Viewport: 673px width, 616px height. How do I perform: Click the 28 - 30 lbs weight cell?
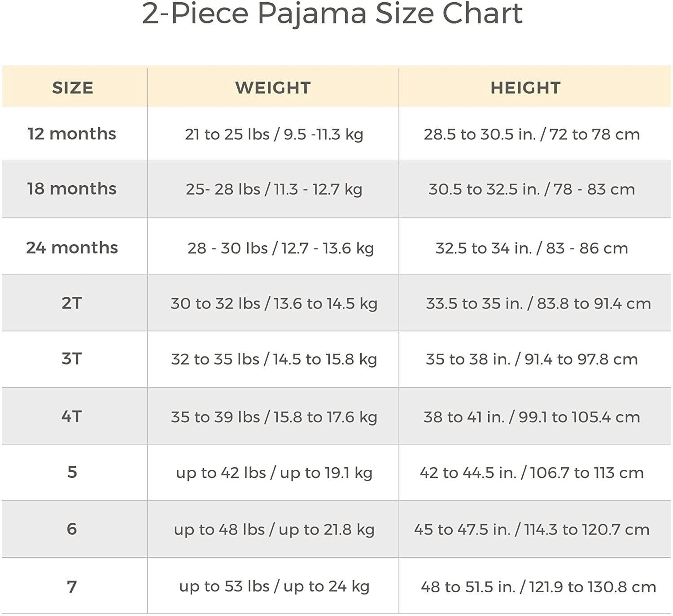[x=280, y=248]
